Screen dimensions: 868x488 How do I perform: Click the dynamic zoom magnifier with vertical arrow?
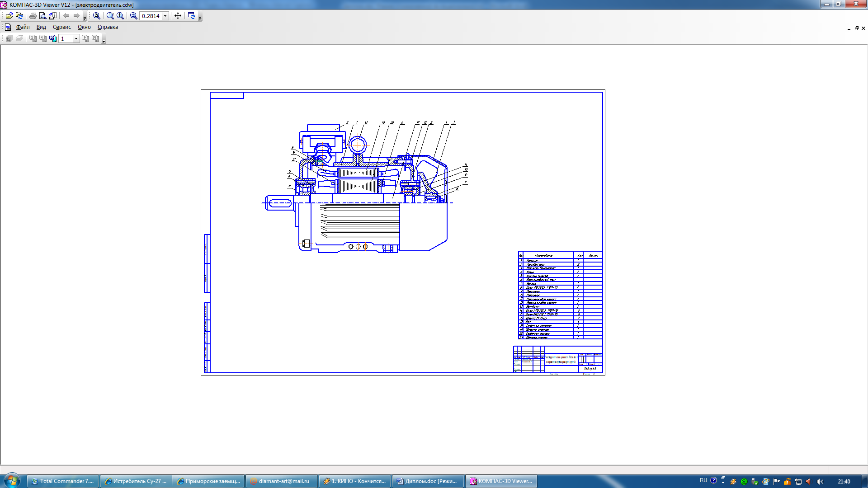click(x=120, y=16)
